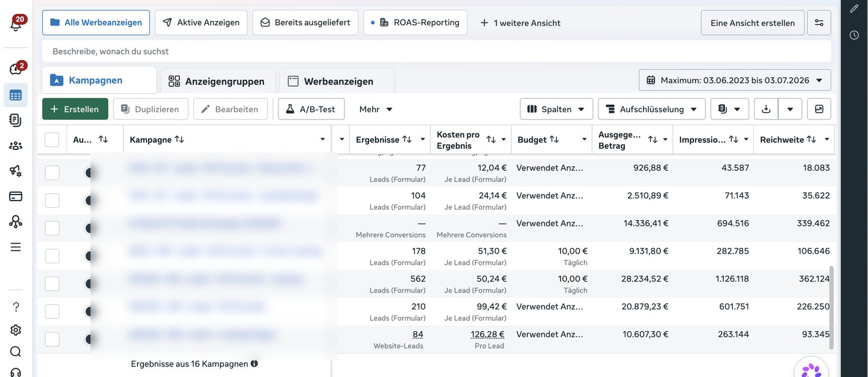Click the headset support icon in sidebar
This screenshot has width=868, height=377.
click(x=16, y=372)
